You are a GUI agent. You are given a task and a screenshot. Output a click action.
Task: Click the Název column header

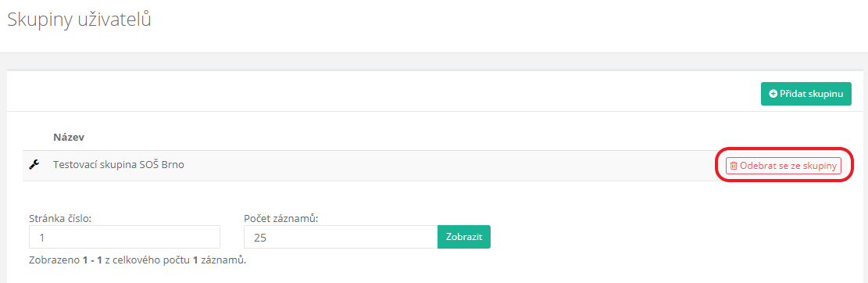69,136
